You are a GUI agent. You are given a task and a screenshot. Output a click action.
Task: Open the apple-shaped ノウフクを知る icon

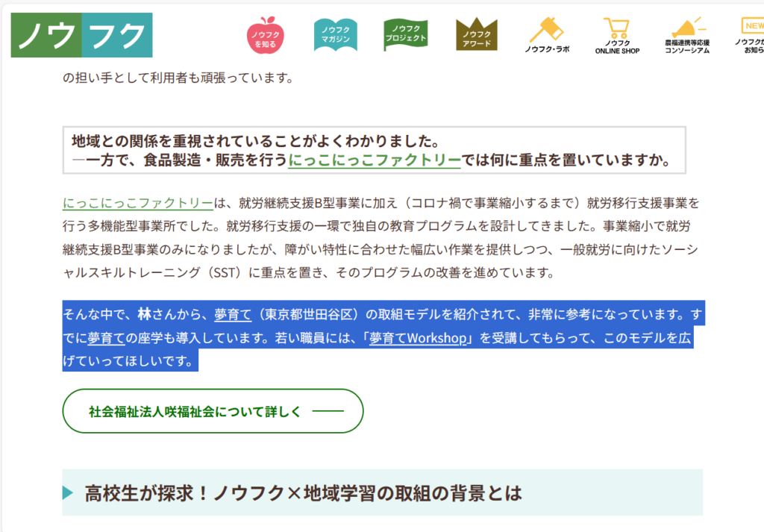(x=265, y=34)
